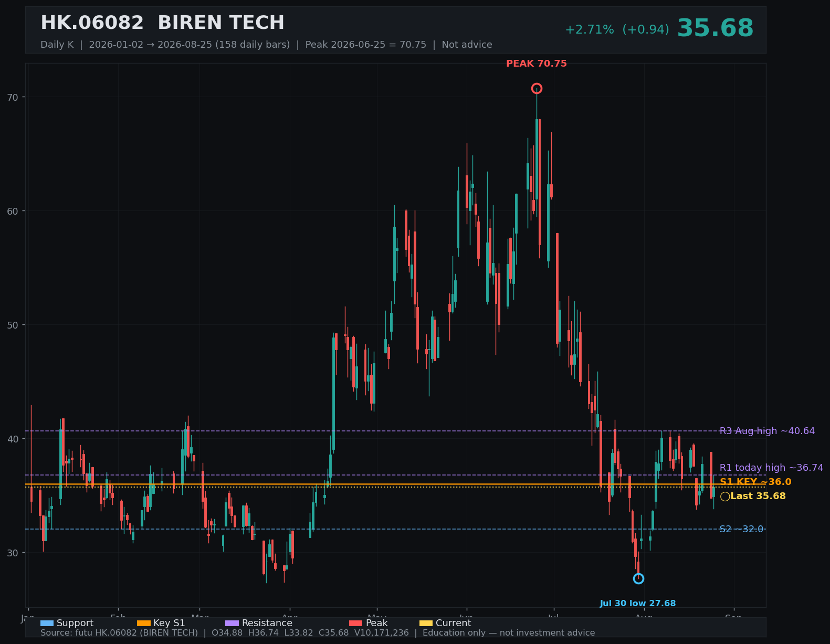Image resolution: width=830 pixels, height=644 pixels.
Task: Click the '2026-01-02 → 2026-08-25 (158 daily bars)' range
Action: pos(190,45)
